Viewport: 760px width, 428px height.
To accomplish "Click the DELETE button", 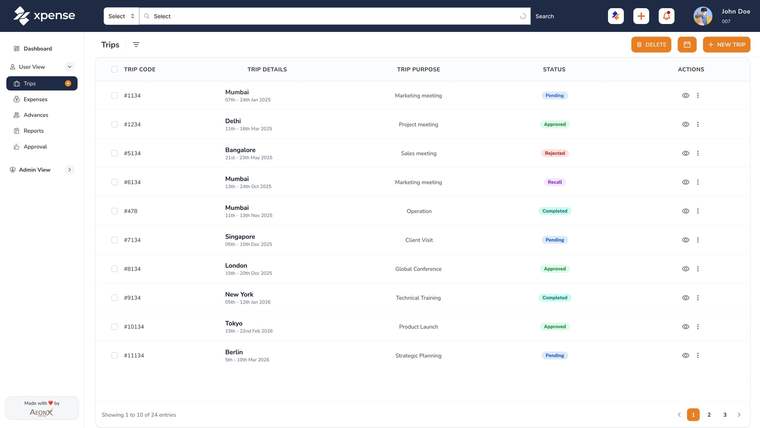I will coord(651,45).
